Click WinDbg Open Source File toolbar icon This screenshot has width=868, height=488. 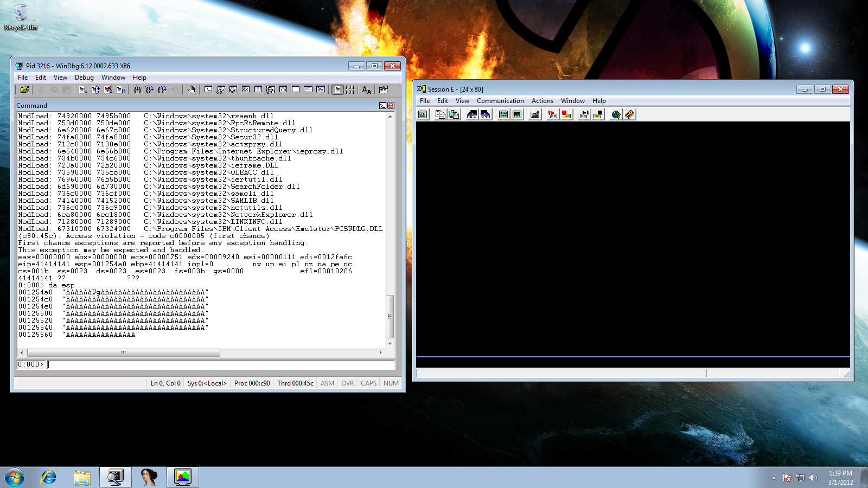(24, 90)
